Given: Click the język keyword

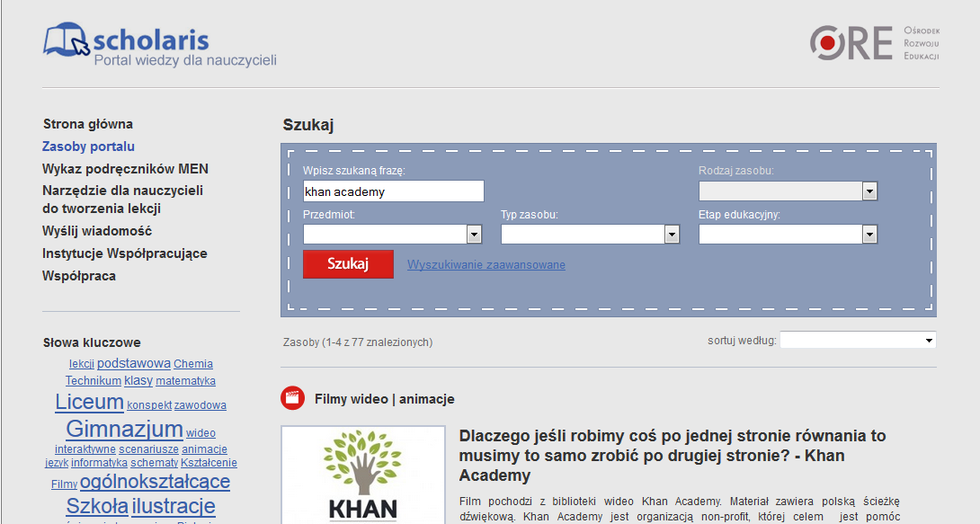Looking at the screenshot, I should 57,464.
